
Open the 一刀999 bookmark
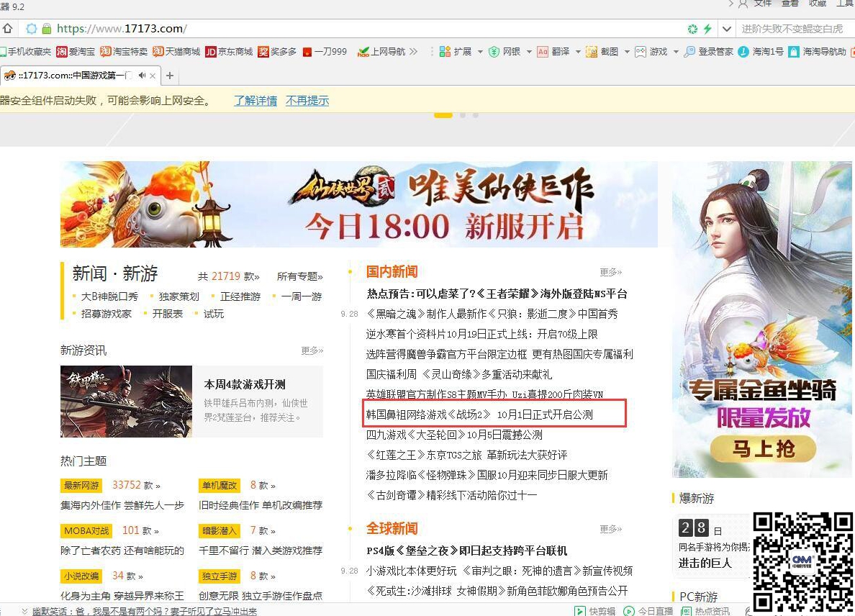[325, 51]
